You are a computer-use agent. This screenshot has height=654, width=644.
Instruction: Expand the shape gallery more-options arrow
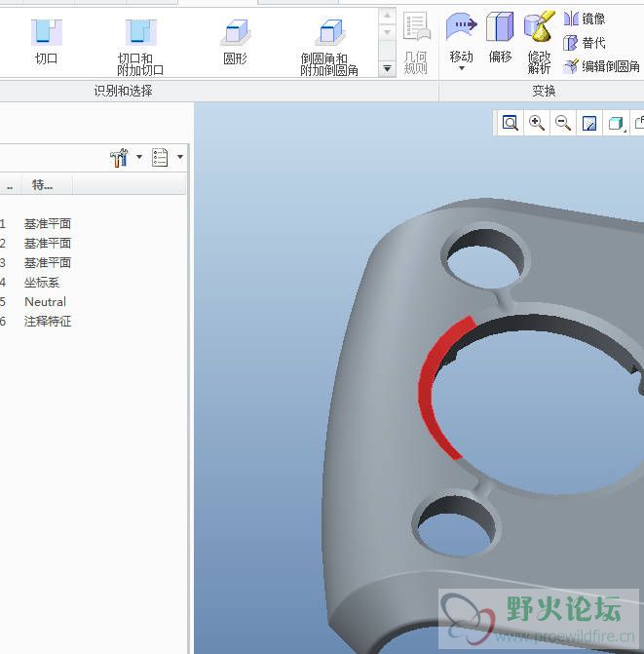(x=387, y=68)
